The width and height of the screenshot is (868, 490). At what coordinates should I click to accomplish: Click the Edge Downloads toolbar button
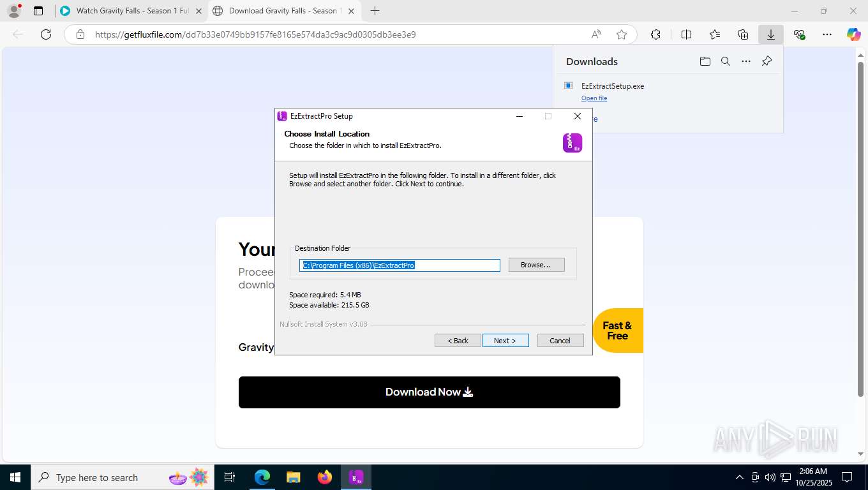click(x=771, y=34)
